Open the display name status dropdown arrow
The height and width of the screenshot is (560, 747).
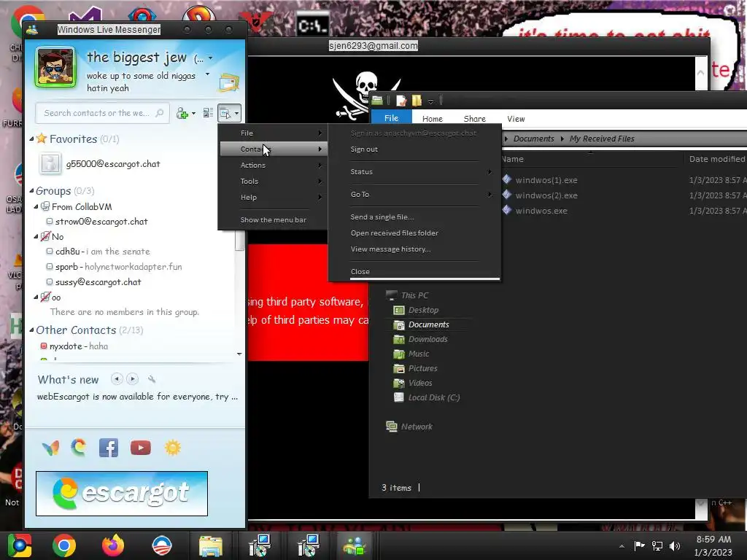[x=210, y=58]
